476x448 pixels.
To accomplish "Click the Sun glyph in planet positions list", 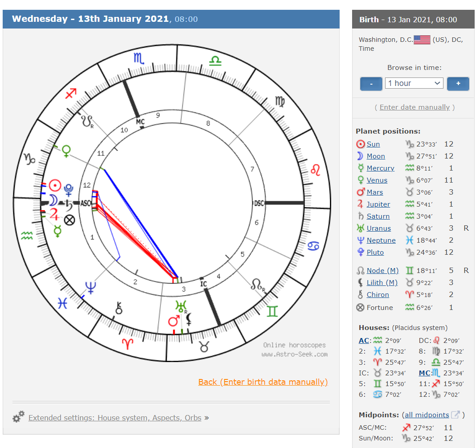I will [x=360, y=144].
